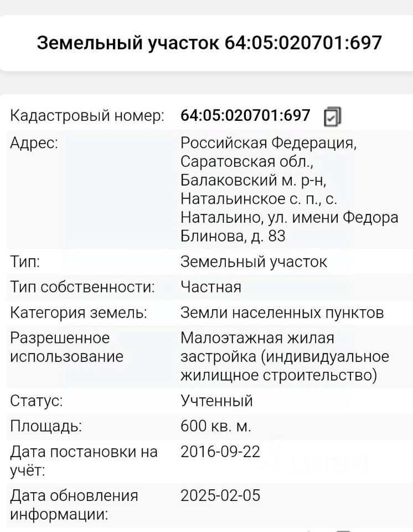Click the Разрешенное использование label
413x532 pixels.
click(x=67, y=347)
